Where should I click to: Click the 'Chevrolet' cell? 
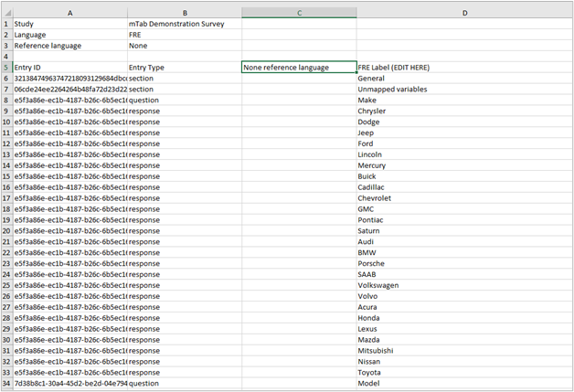pos(464,198)
